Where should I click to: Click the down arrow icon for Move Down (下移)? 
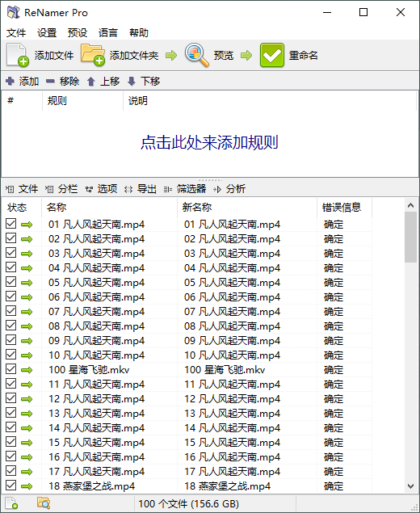pos(132,81)
